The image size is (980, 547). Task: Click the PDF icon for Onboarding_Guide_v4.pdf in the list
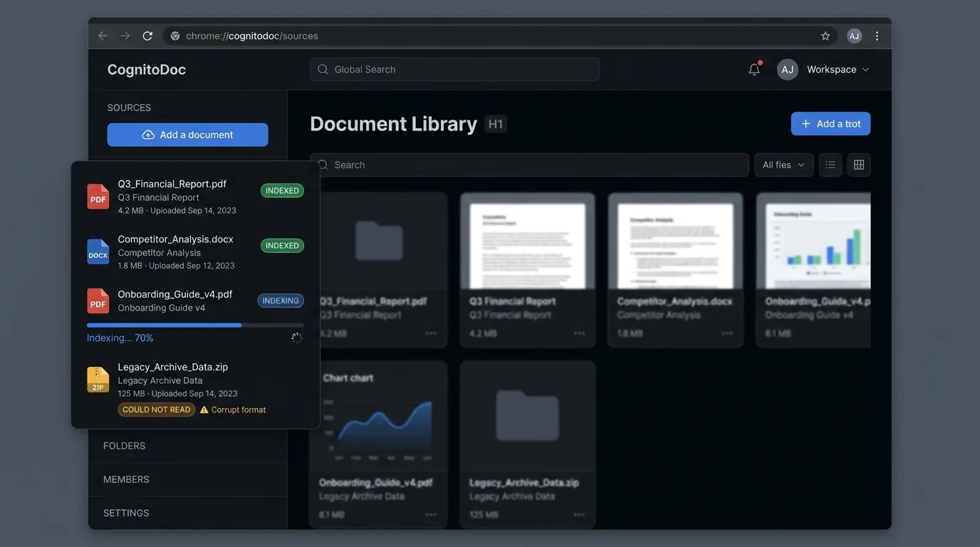98,301
